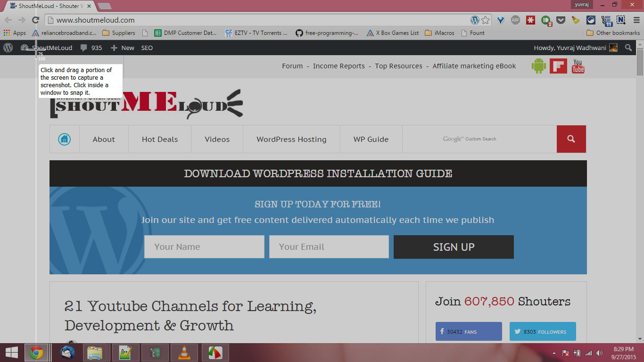Click the green ID extension with badge 2
This screenshot has height=362, width=644.
click(x=546, y=20)
